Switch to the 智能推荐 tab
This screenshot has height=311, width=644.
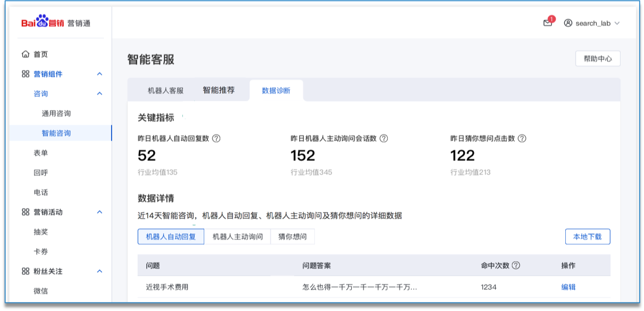click(219, 90)
